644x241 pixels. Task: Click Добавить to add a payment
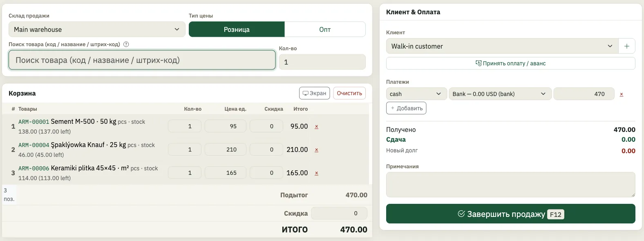pyautogui.click(x=406, y=108)
